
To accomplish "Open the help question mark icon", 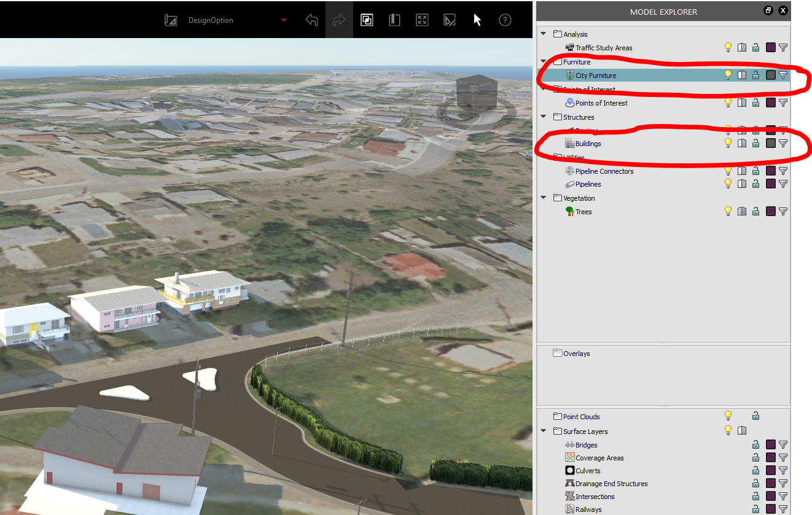I will tap(505, 20).
